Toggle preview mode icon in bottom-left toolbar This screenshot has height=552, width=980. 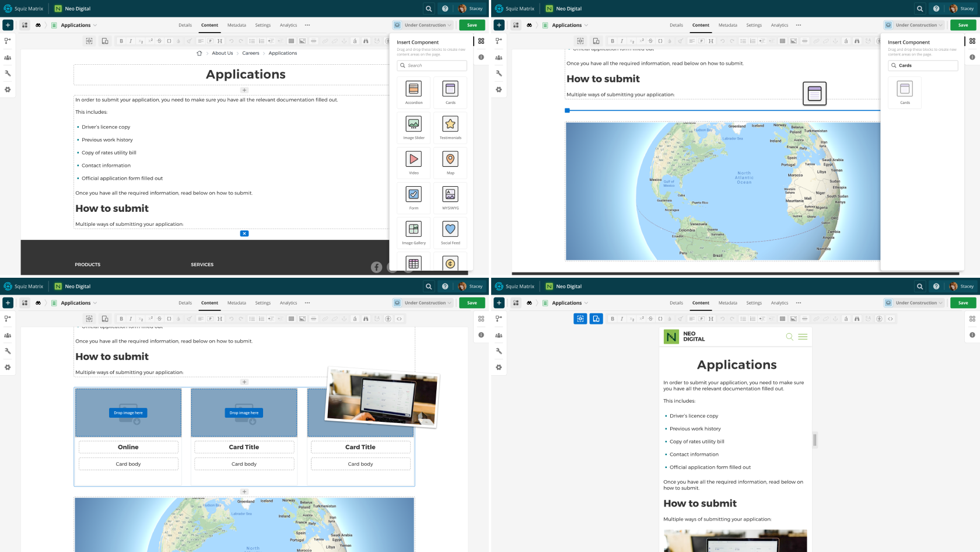pos(89,319)
